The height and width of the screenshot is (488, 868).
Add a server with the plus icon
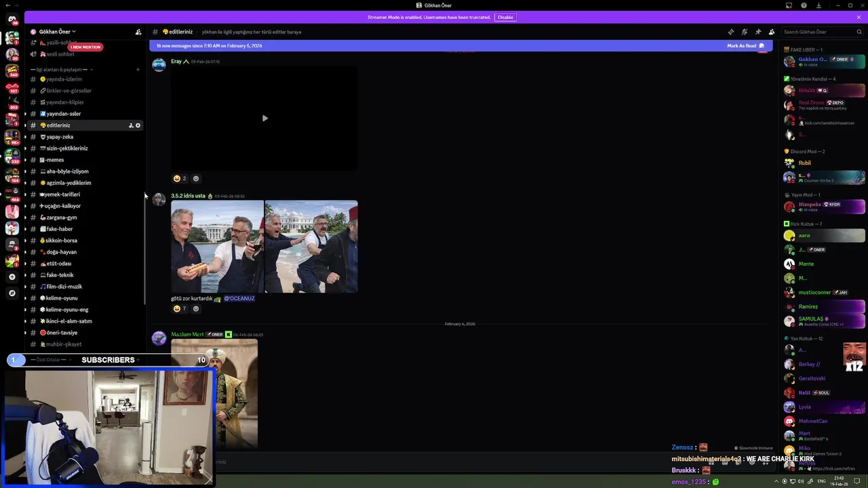12,277
